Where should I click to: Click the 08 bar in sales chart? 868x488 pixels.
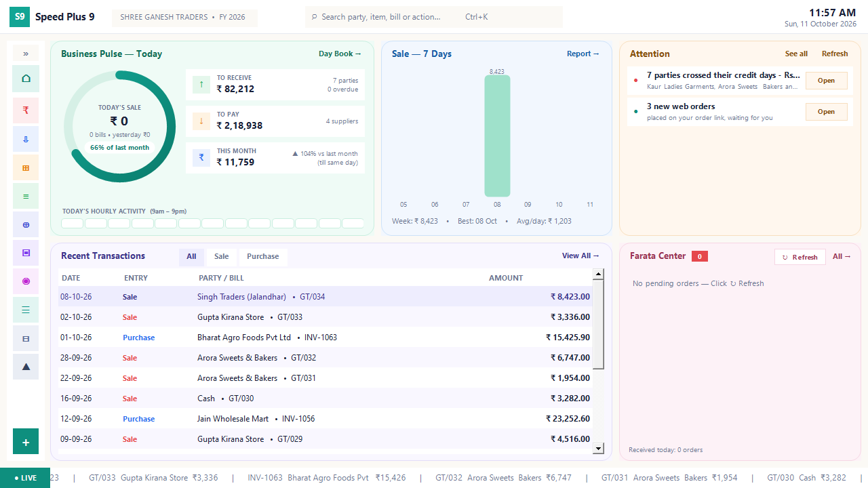pyautogui.click(x=497, y=136)
